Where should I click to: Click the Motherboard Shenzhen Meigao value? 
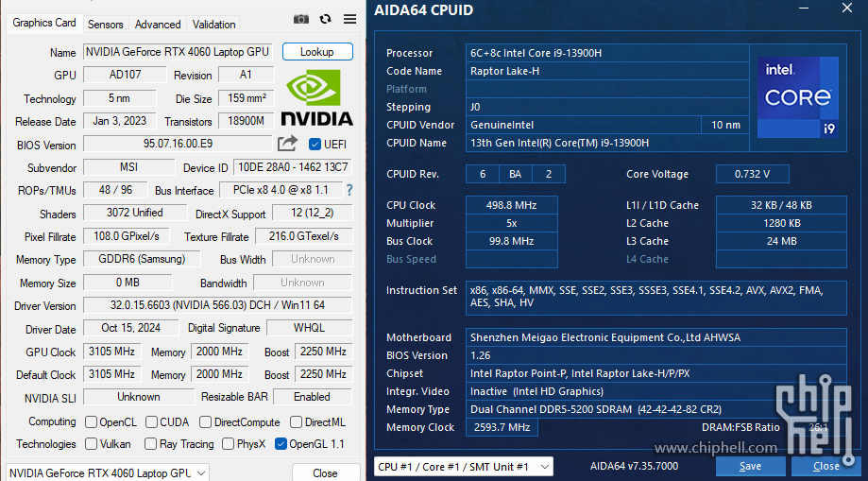pos(656,337)
